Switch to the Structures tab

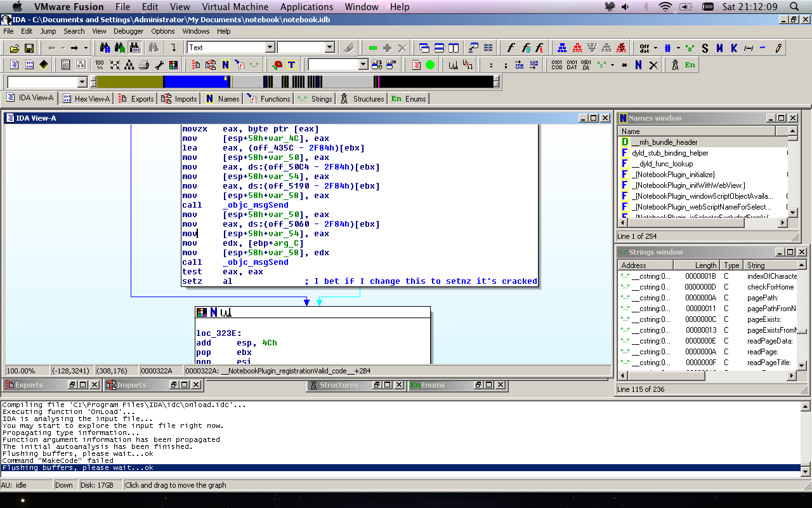[x=362, y=98]
